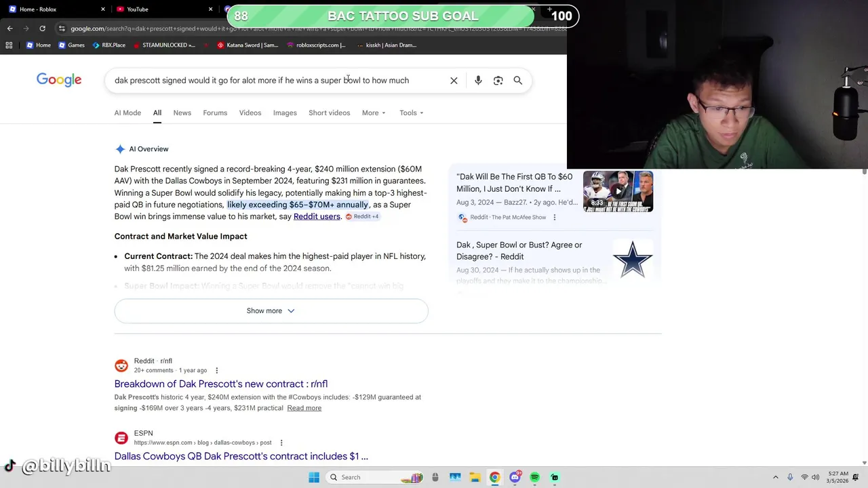This screenshot has height=488, width=868.
Task: Click the Windows taskbar Search box
Action: pyautogui.click(x=374, y=477)
